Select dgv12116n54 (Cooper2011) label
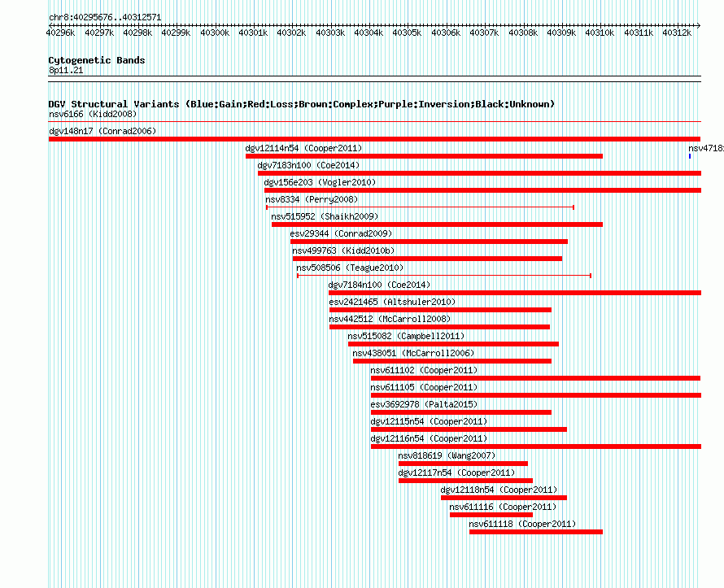Viewport: 724px width, 588px height. coord(429,438)
